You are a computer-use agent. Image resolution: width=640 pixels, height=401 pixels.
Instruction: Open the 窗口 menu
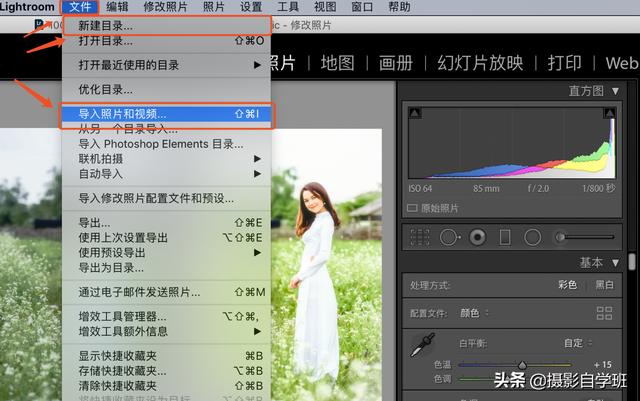[362, 7]
